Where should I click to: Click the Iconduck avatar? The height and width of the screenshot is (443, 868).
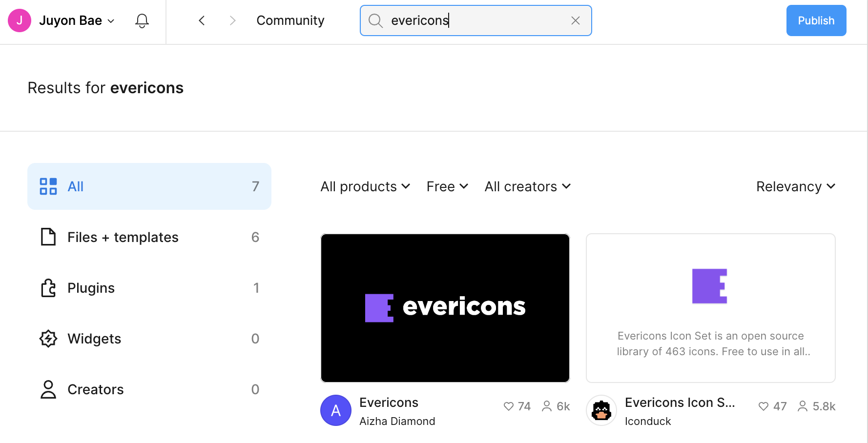tap(601, 410)
